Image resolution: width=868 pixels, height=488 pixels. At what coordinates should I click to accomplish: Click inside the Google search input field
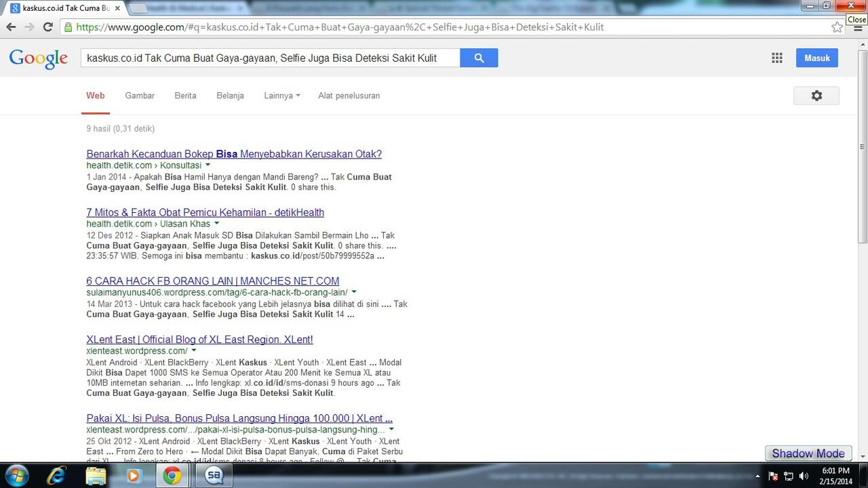point(270,58)
